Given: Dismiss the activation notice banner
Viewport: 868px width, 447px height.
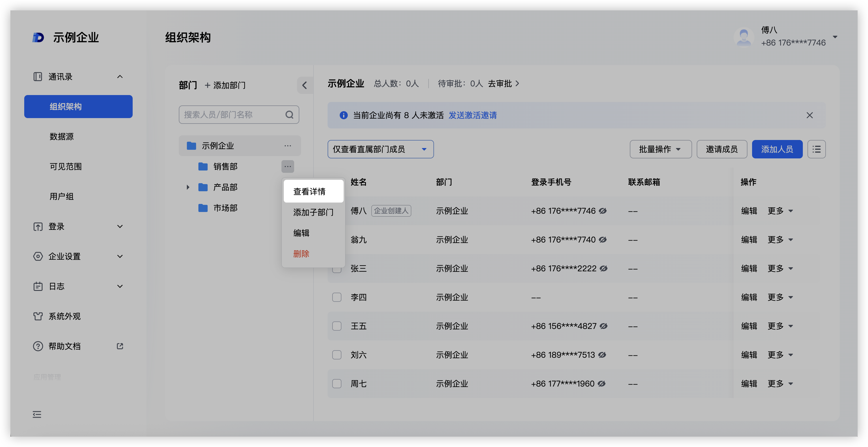Looking at the screenshot, I should (809, 115).
